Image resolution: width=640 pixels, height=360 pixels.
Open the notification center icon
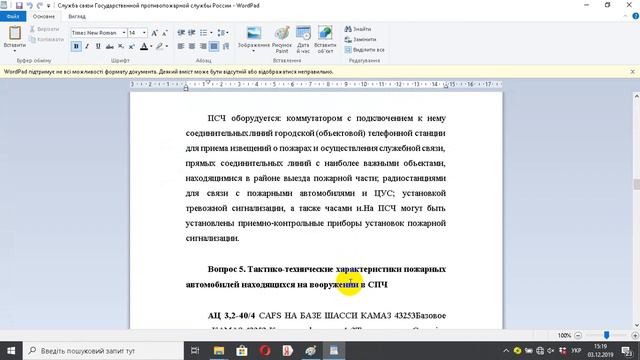coord(627,351)
